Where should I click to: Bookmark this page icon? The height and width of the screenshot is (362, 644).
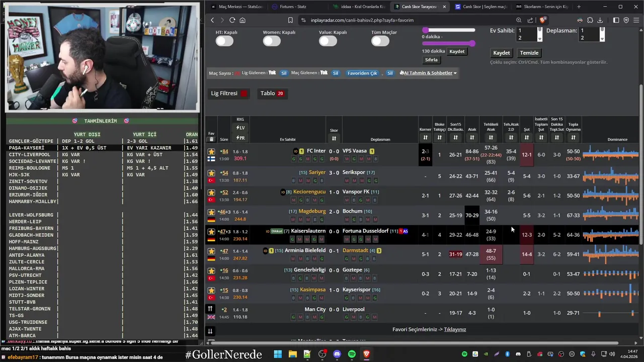[290, 20]
